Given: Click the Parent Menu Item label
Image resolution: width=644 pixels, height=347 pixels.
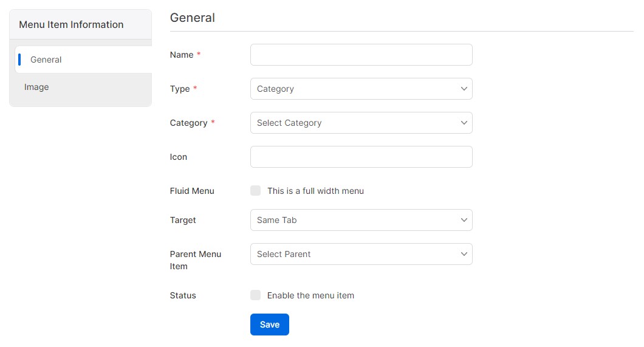Looking at the screenshot, I should 195,260.
